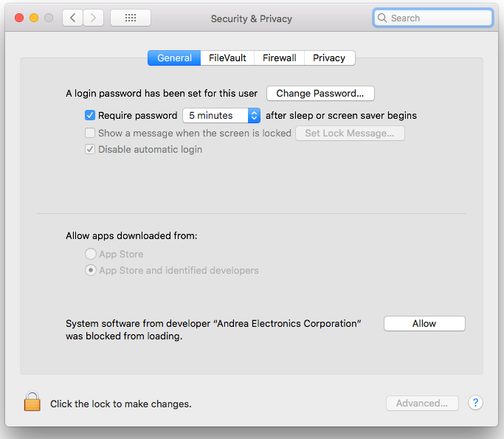Open the Advanced settings button
The height and width of the screenshot is (439, 504).
tap(422, 403)
